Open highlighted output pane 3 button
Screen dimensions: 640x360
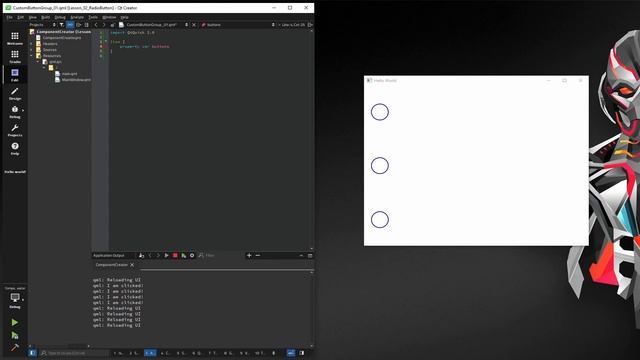[150, 353]
